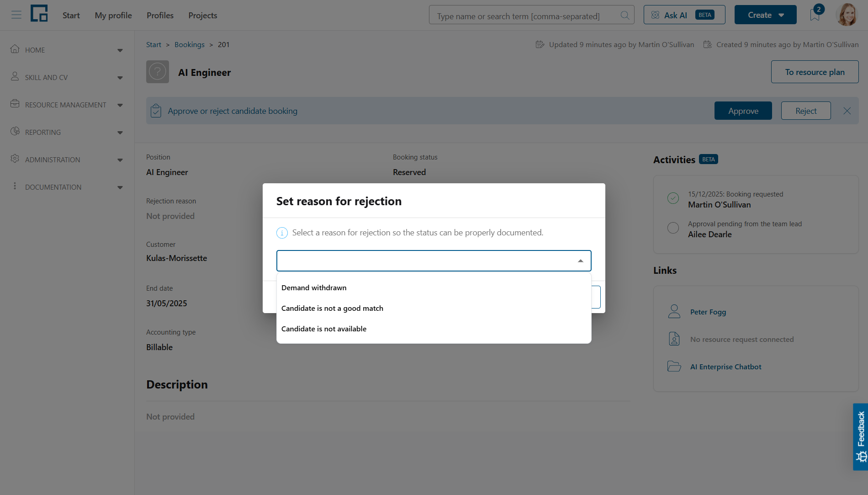Click the Ask AI beta button
This screenshot has height=495, width=868.
coord(684,15)
